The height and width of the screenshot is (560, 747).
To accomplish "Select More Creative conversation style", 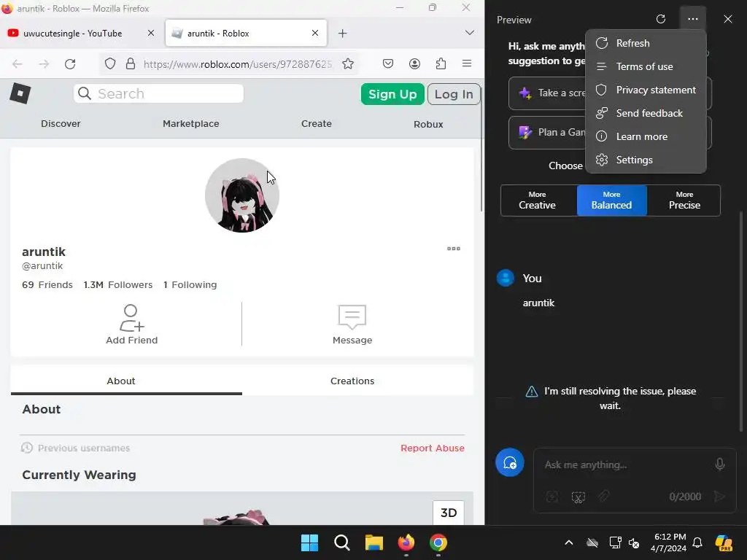I will 538,201.
